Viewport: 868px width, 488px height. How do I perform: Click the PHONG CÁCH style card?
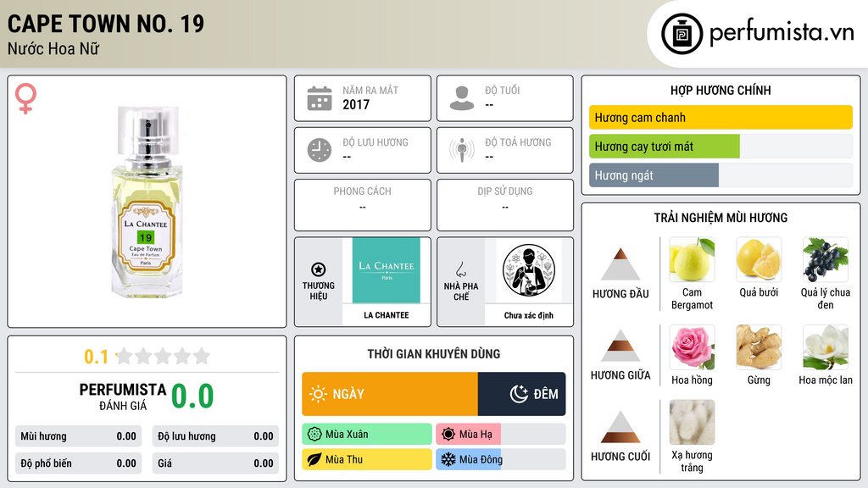(x=363, y=205)
